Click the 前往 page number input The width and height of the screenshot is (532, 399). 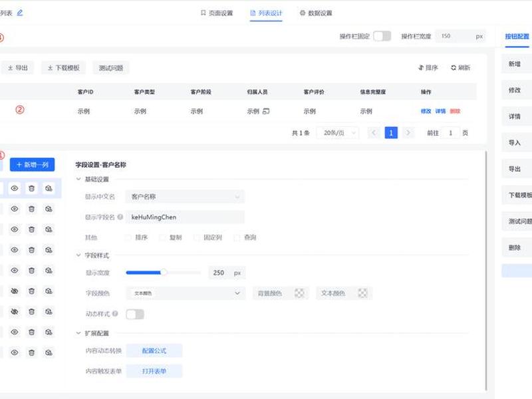(451, 132)
